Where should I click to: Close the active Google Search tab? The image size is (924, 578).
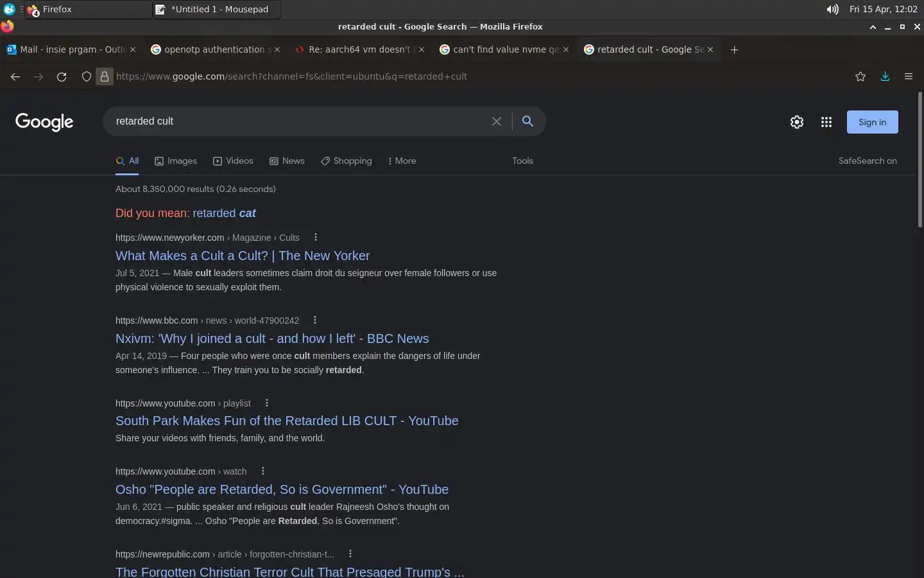(710, 49)
